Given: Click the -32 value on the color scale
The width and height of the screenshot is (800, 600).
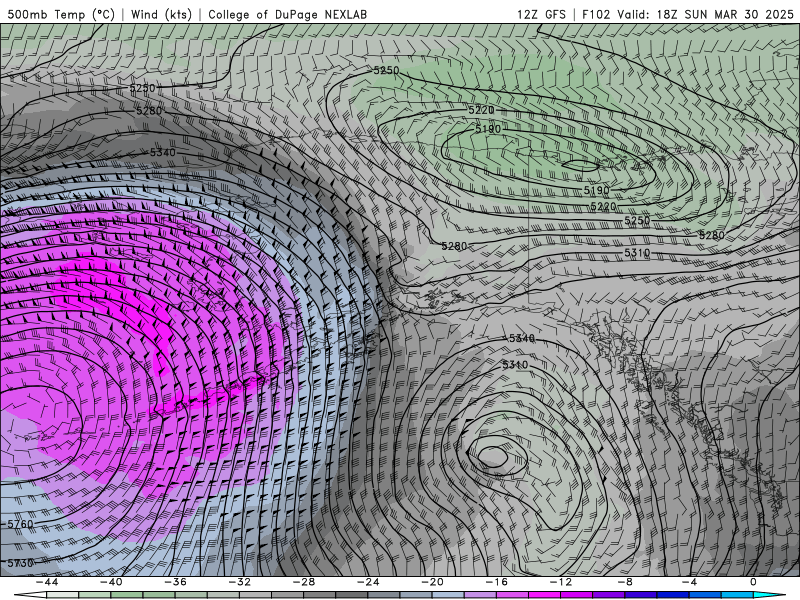Looking at the screenshot, I should point(240,582).
